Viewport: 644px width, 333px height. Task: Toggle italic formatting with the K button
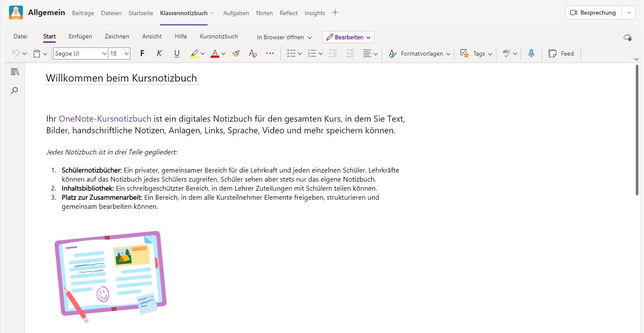(x=159, y=53)
